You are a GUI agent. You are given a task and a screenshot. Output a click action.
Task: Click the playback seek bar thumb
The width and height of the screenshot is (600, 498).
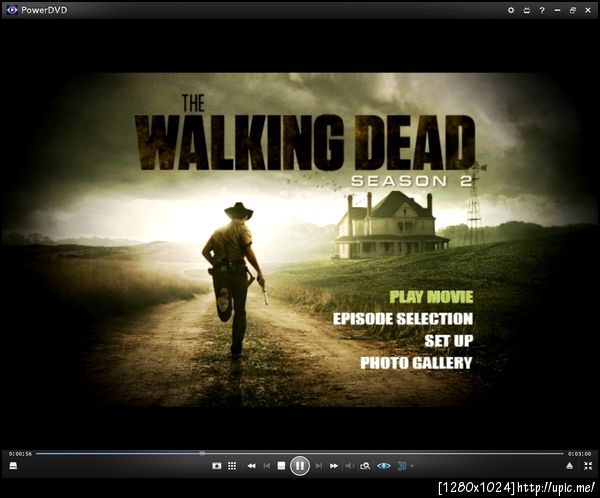click(202, 454)
